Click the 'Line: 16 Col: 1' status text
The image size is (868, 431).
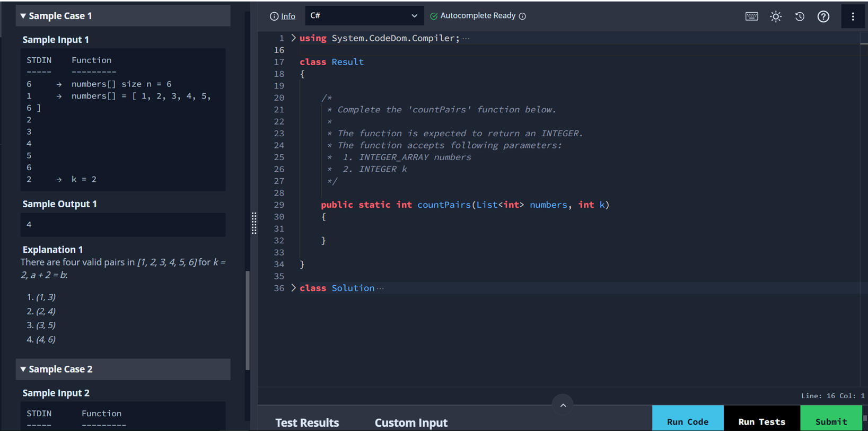[x=832, y=396]
